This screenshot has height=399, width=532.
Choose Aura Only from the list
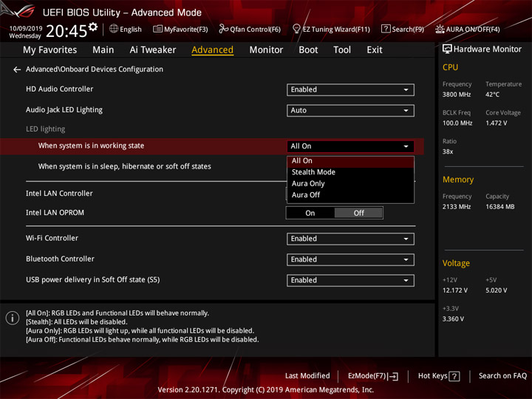coord(350,183)
